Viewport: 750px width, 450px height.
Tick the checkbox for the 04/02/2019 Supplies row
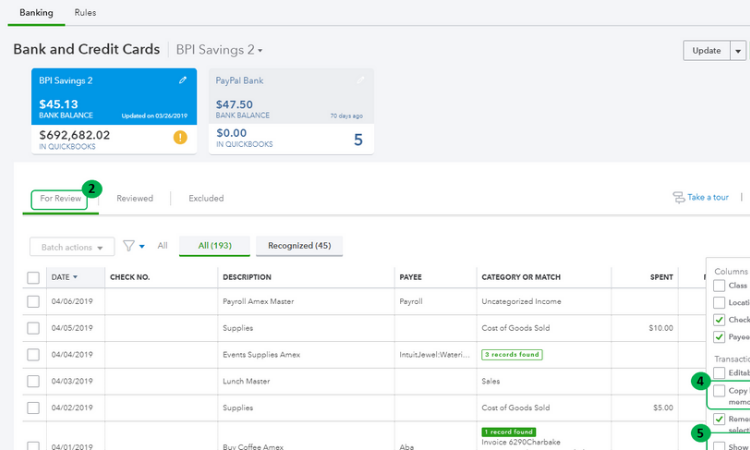click(x=33, y=408)
